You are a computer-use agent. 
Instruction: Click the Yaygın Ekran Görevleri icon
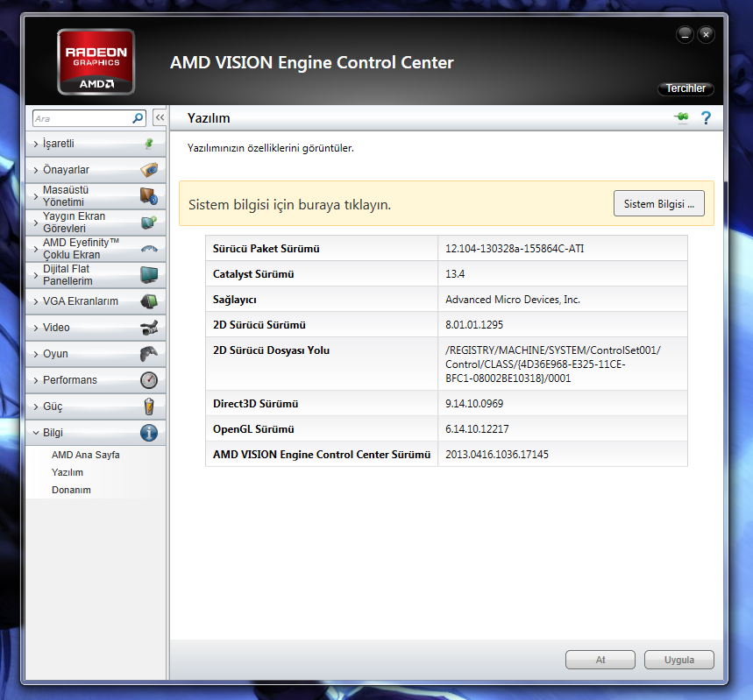(149, 223)
